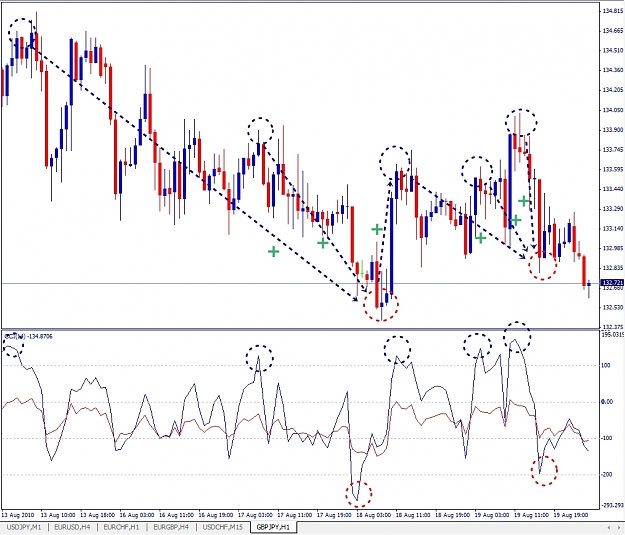
Task: Switch to the EURGBP,H4 chart tab
Action: click(x=171, y=527)
